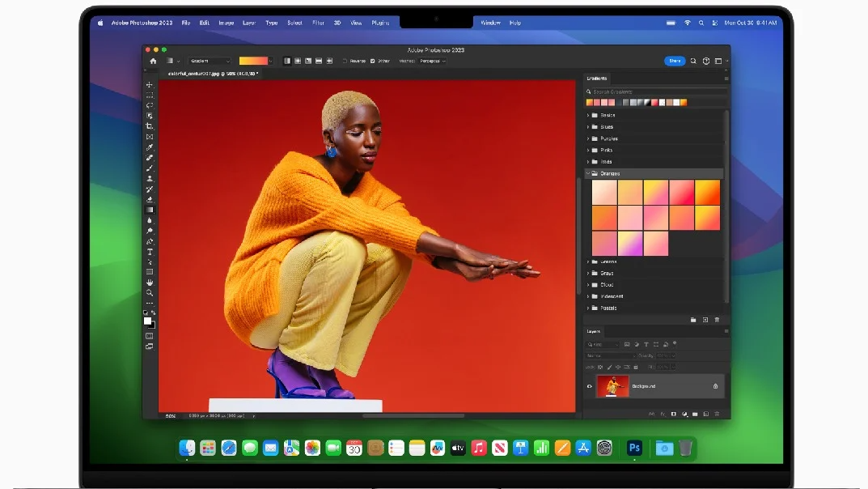
Task: Toggle filter for type layers
Action: [646, 344]
